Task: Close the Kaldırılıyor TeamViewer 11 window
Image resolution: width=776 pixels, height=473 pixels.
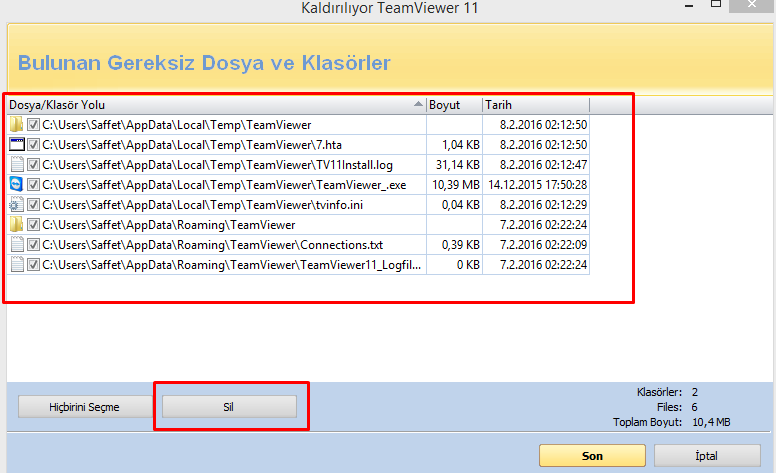Action: [752, 4]
